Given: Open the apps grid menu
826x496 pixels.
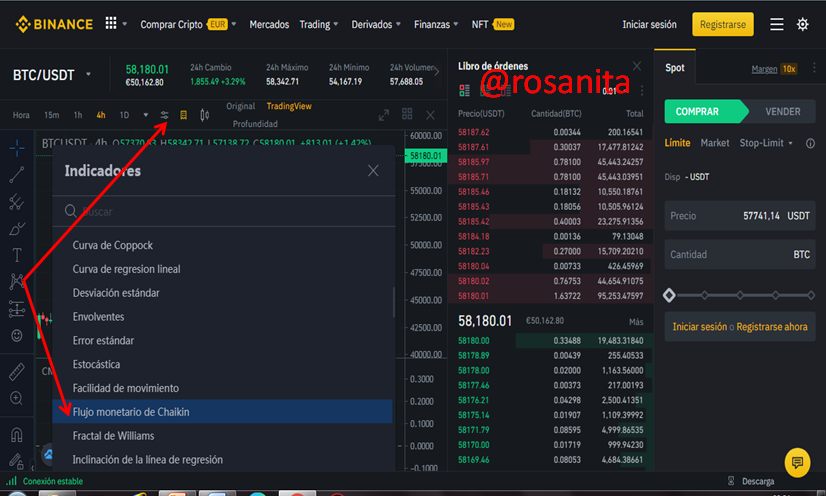Looking at the screenshot, I should click(111, 23).
